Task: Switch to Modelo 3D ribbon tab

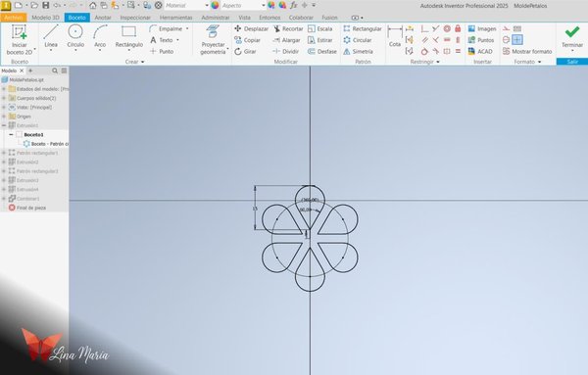Action: point(45,18)
